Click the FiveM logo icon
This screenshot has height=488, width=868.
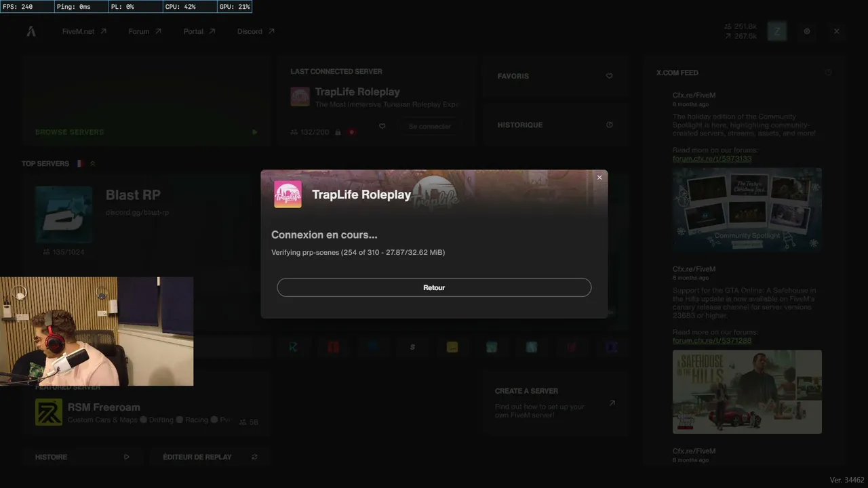coord(31,31)
